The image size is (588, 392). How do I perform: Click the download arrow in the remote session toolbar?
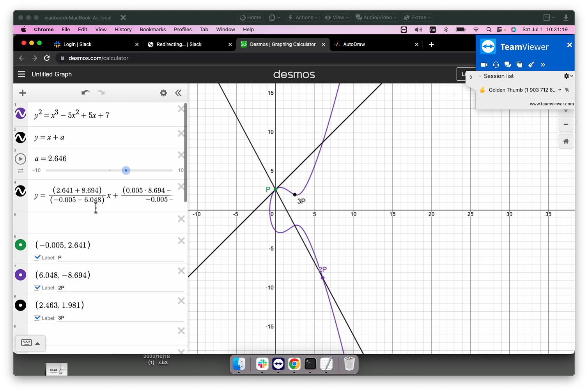[566, 18]
